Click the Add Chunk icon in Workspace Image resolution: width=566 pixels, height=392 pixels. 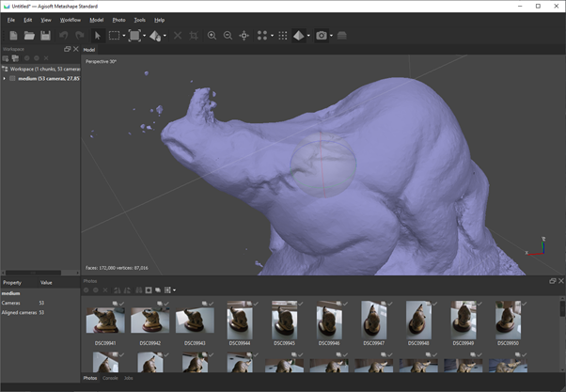tap(6, 58)
